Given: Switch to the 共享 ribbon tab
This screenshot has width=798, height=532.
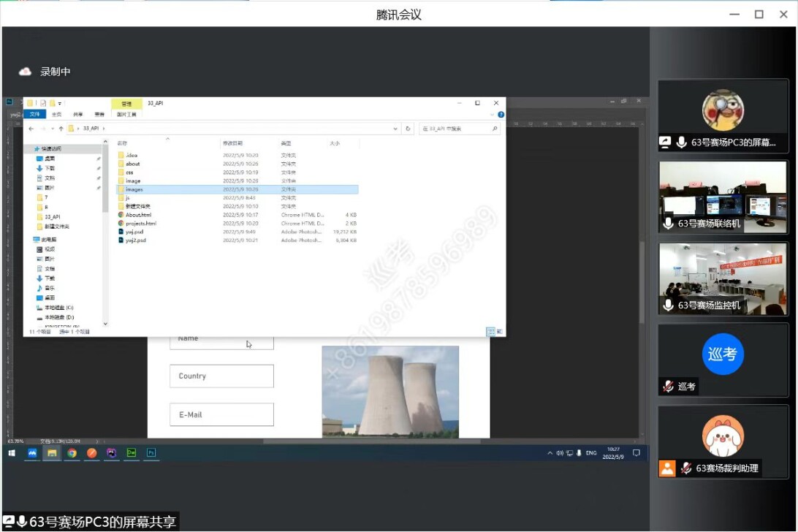Looking at the screenshot, I should click(78, 115).
